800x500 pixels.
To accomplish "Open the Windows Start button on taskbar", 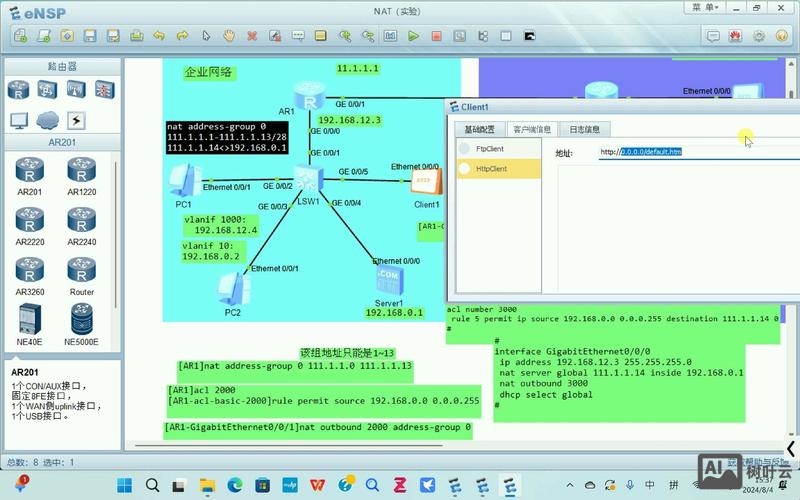I will click(124, 485).
